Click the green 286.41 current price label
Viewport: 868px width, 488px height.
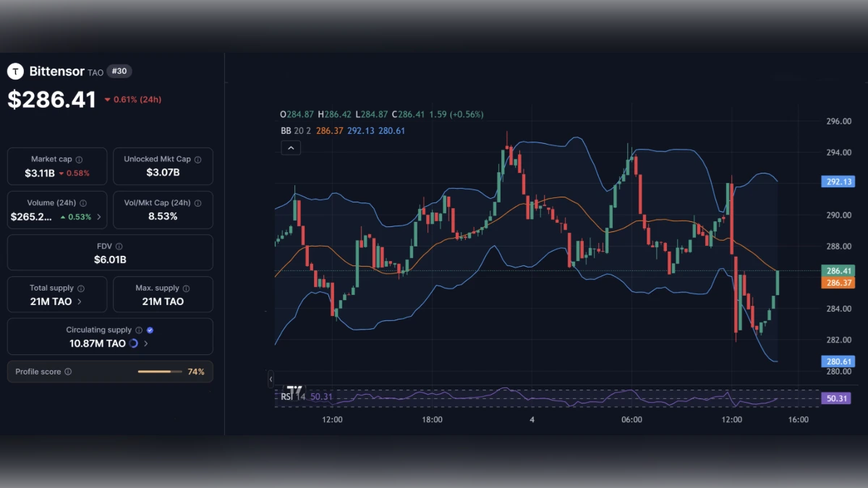[838, 271]
